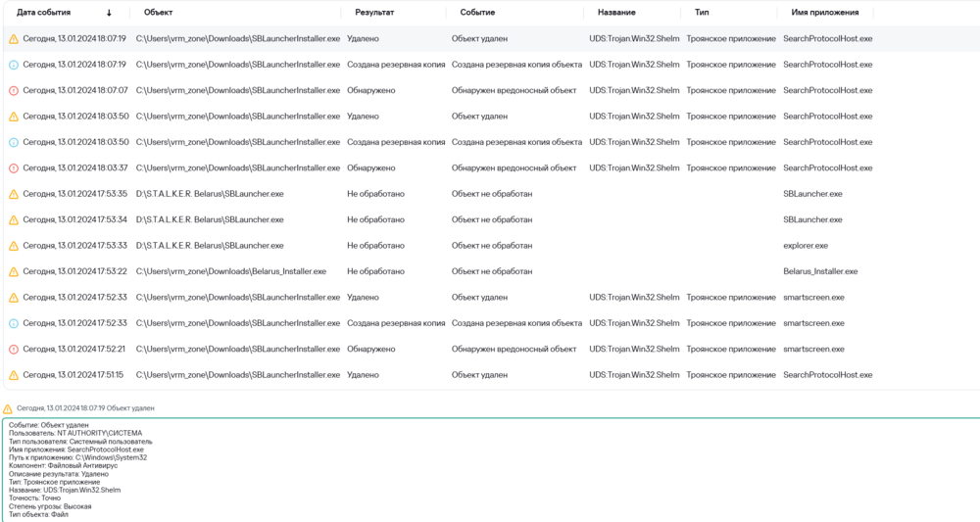Sort by 'Имя приложения' column header

[825, 13]
